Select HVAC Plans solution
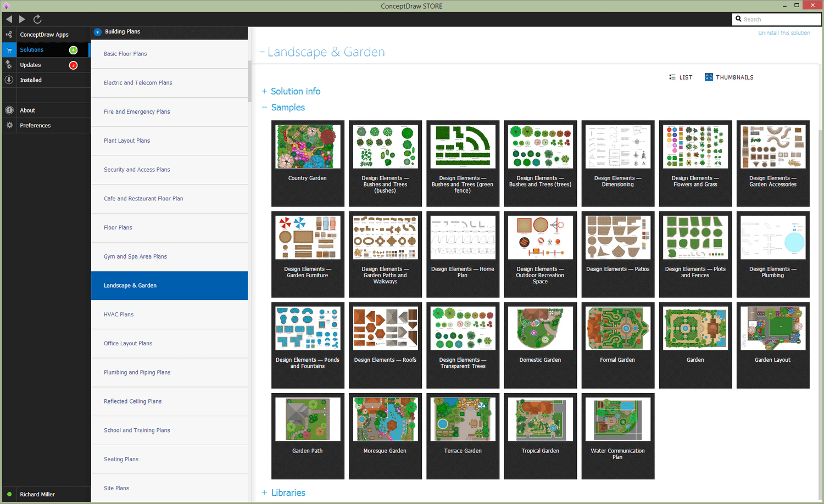 [x=169, y=315]
